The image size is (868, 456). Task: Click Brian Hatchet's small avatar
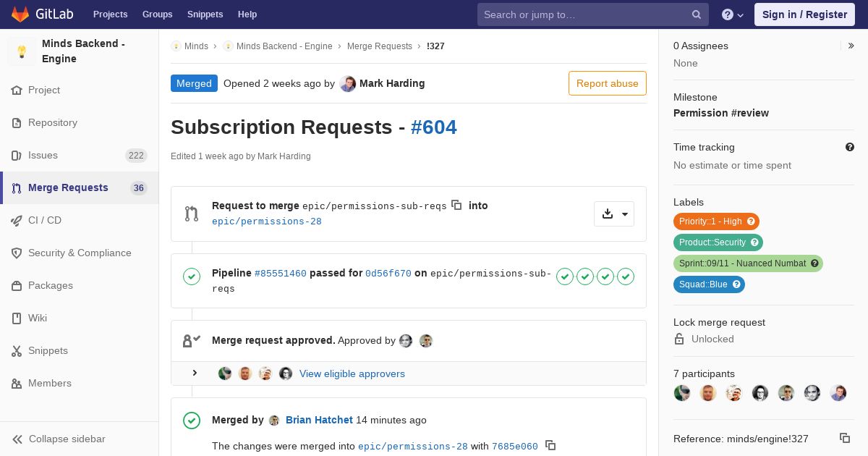click(x=274, y=421)
